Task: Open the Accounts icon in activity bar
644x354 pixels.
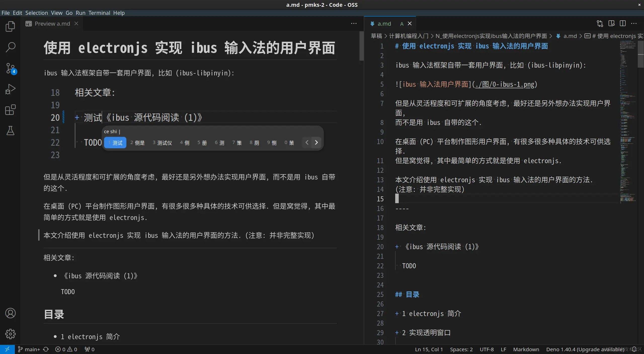Action: [10, 313]
